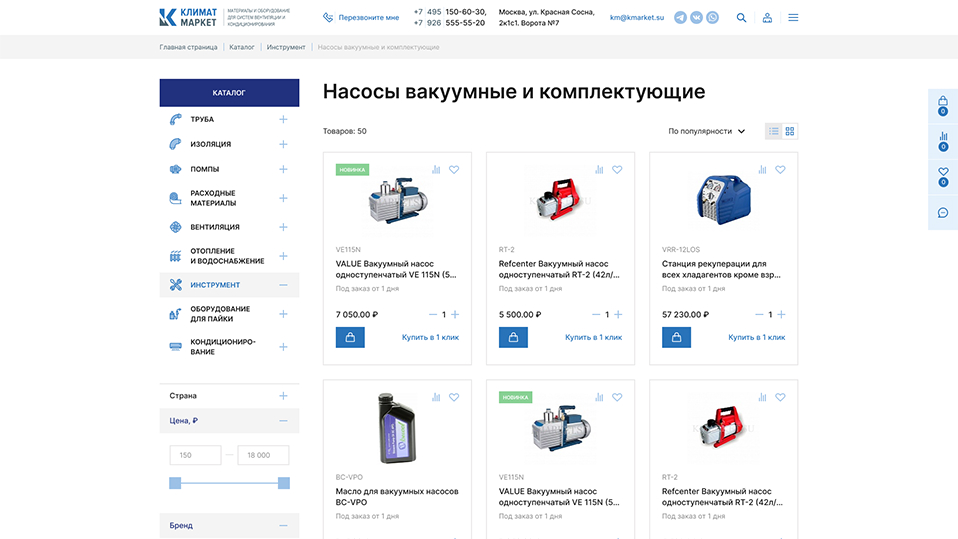This screenshot has height=539, width=958.
Task: Click the minimum price input field
Action: point(195,455)
